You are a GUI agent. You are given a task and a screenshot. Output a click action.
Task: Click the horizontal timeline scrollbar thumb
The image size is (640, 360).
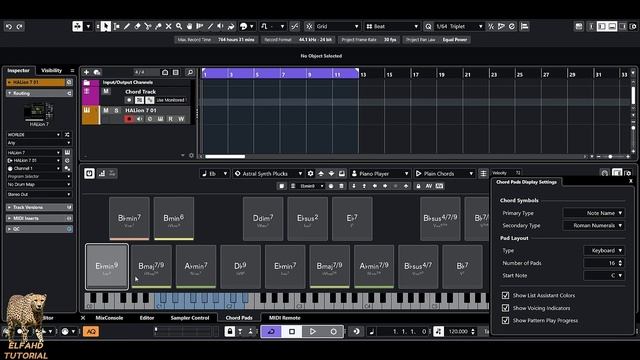pos(225,156)
